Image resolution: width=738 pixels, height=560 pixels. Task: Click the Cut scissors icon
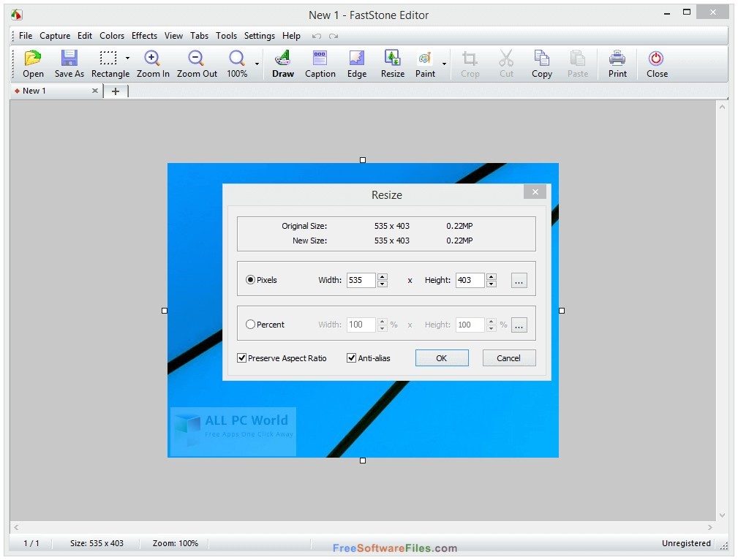coord(506,58)
